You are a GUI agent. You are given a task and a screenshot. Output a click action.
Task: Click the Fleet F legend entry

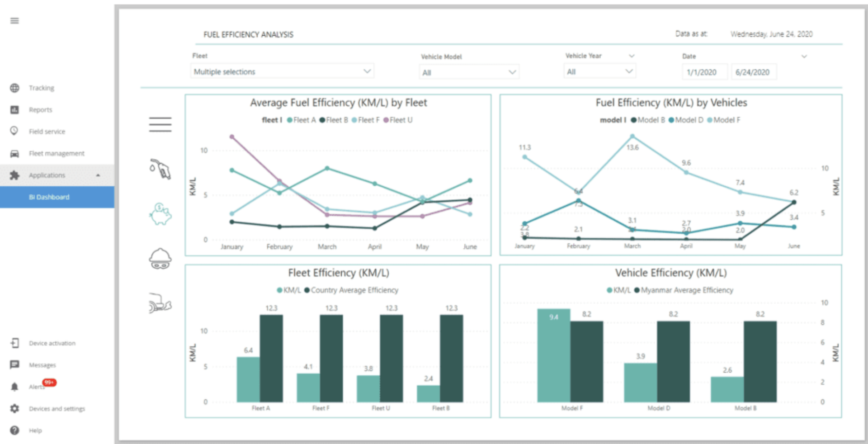pos(366,120)
